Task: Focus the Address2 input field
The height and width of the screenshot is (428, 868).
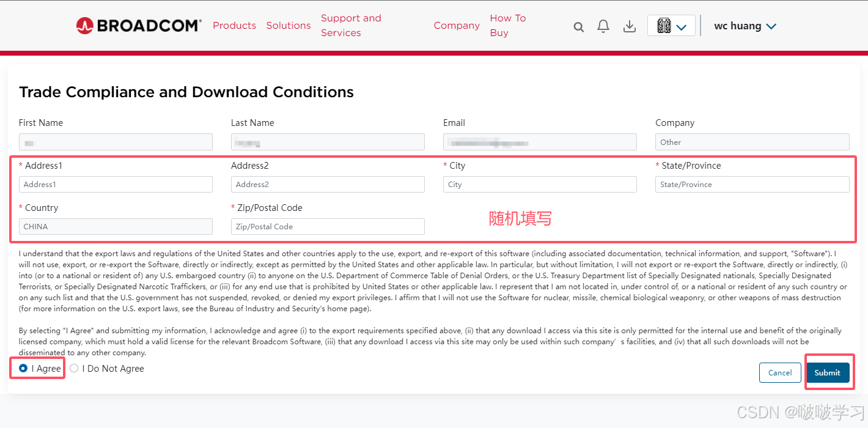Action: click(x=328, y=185)
